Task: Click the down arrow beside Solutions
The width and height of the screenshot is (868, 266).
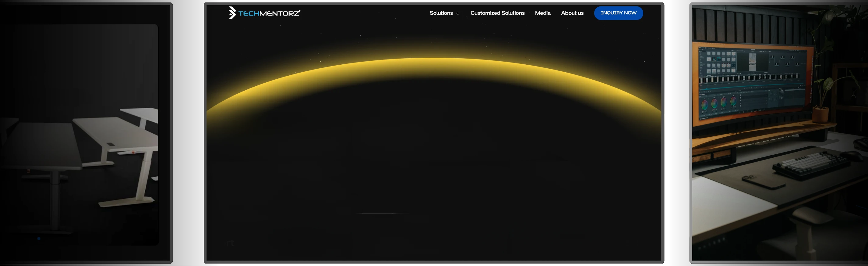Action: (x=457, y=13)
